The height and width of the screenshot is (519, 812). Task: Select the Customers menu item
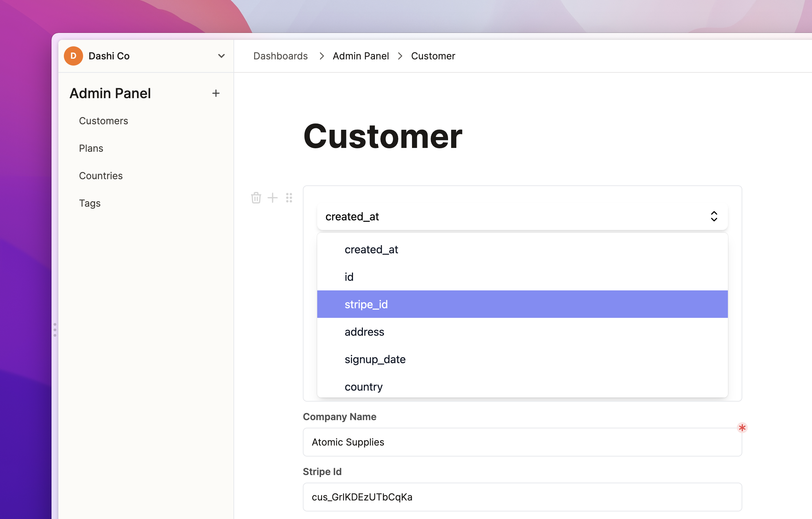(x=104, y=121)
